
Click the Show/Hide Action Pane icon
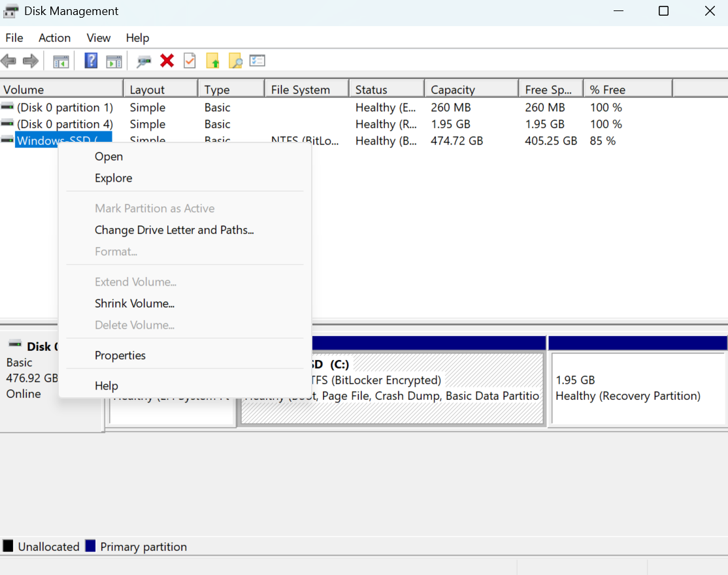pos(114,61)
